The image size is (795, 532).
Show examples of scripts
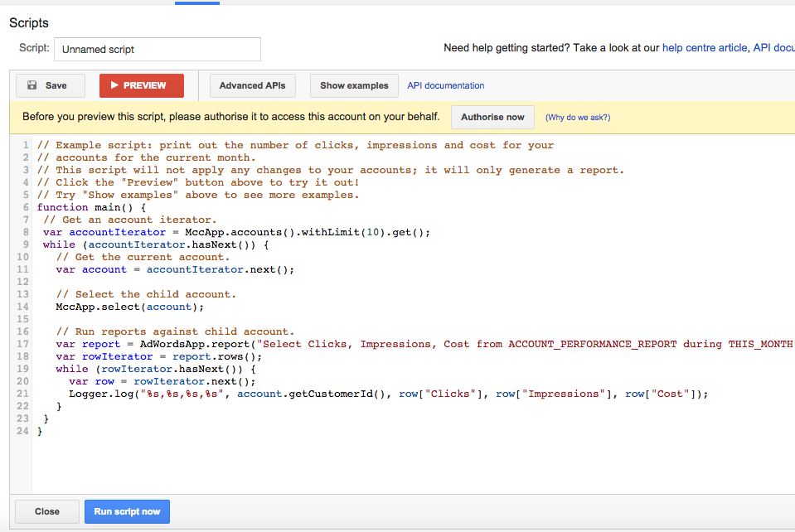(354, 85)
